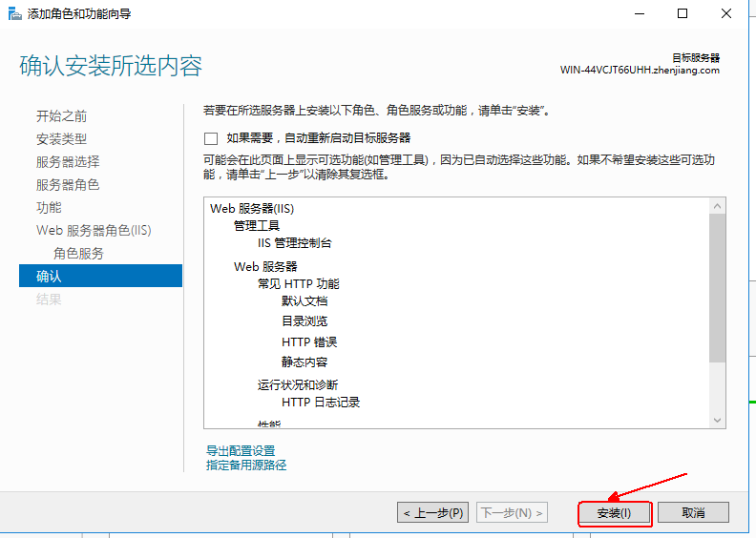
Task: Maximize the wizard window
Action: click(x=682, y=13)
